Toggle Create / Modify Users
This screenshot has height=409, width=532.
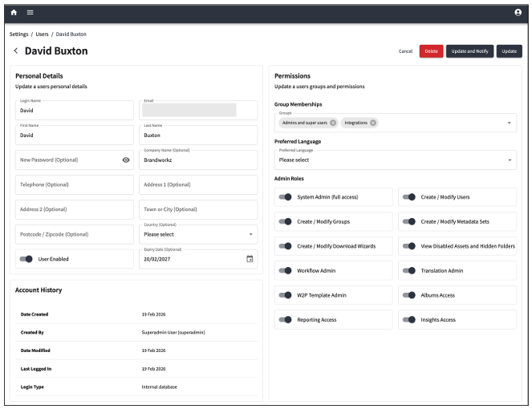coord(409,197)
